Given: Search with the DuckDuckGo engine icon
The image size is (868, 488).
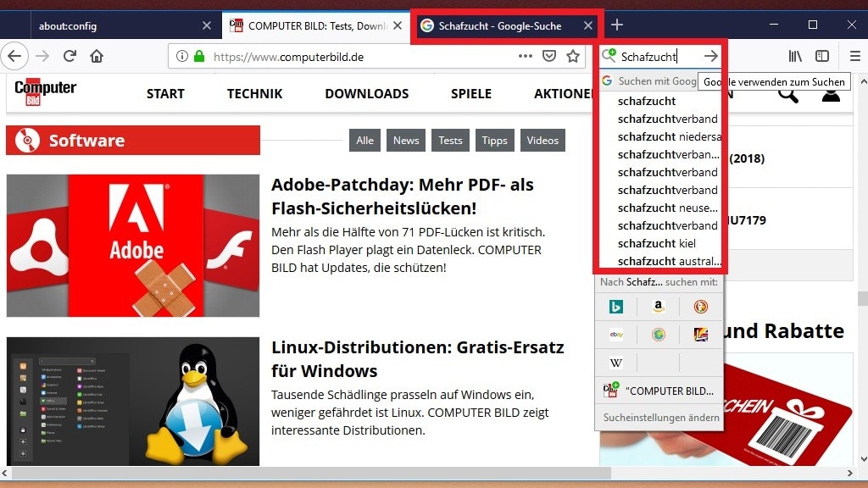Looking at the screenshot, I should [701, 307].
